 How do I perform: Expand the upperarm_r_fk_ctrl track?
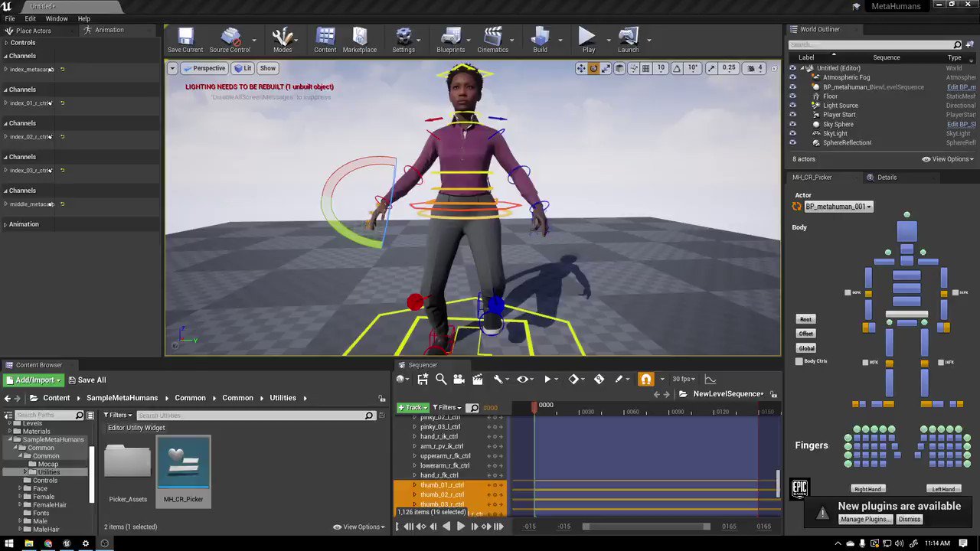(x=415, y=456)
